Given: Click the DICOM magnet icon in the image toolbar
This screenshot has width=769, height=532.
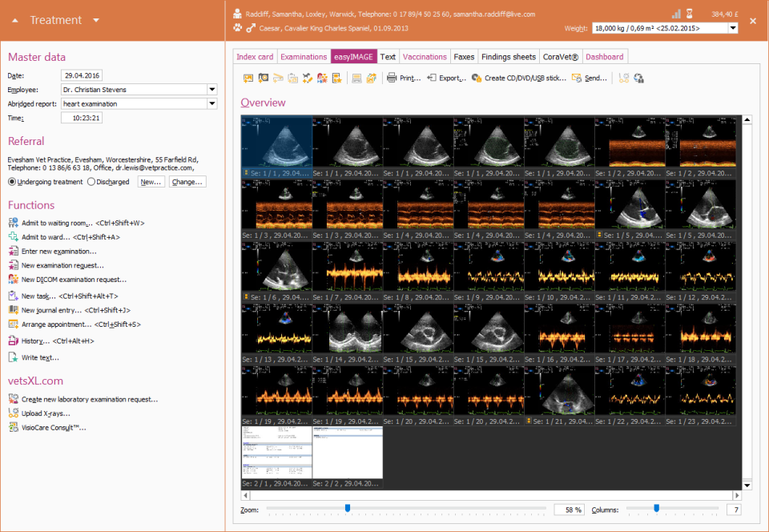Looking at the screenshot, I should (322, 78).
